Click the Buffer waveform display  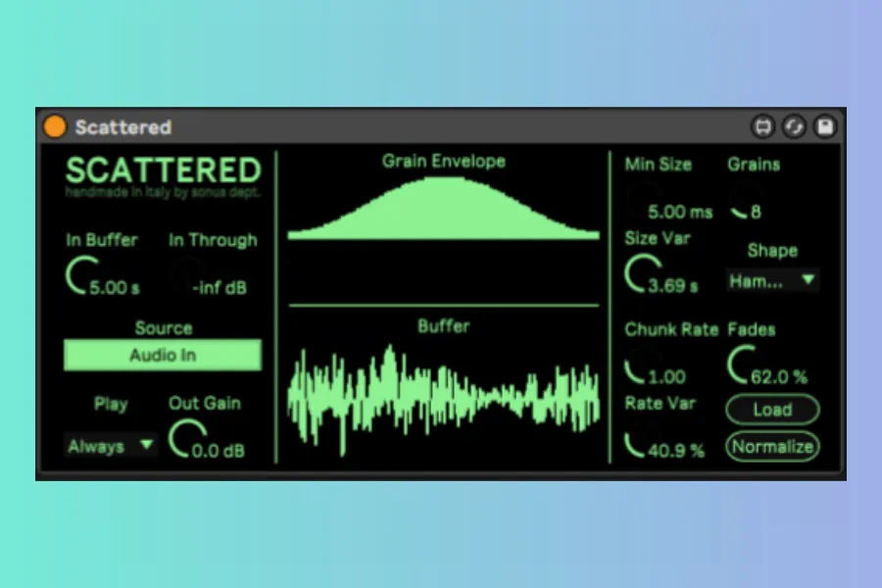[x=443, y=395]
